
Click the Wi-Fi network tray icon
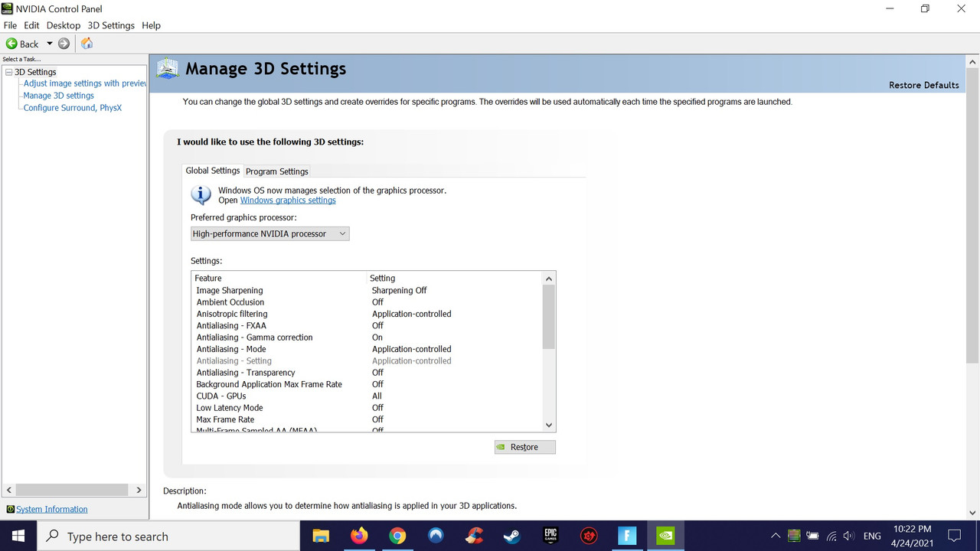[831, 536]
